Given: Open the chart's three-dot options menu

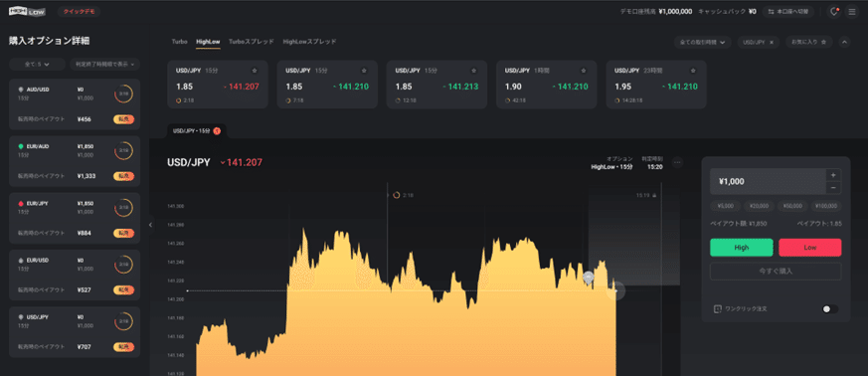Looking at the screenshot, I should pyautogui.click(x=677, y=163).
